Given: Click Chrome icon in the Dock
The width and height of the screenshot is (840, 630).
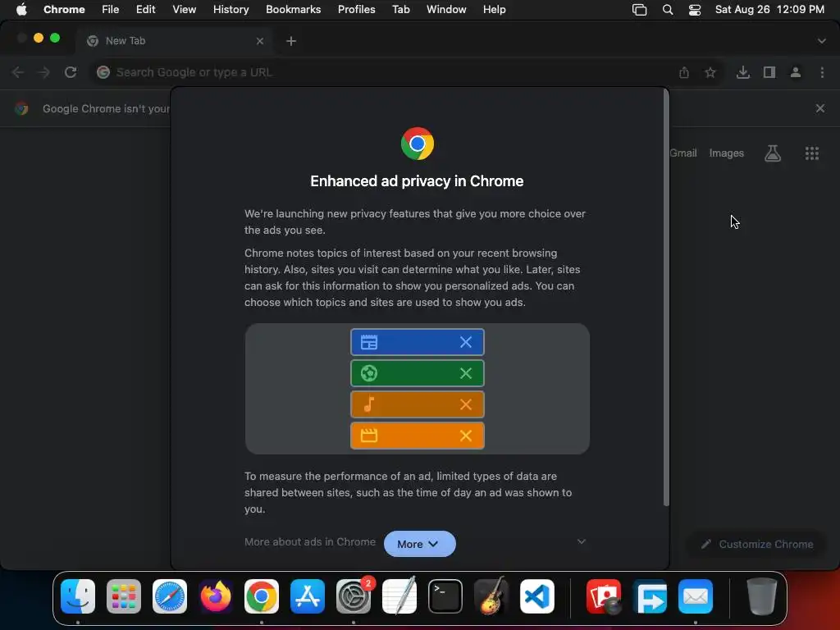Looking at the screenshot, I should 262,596.
